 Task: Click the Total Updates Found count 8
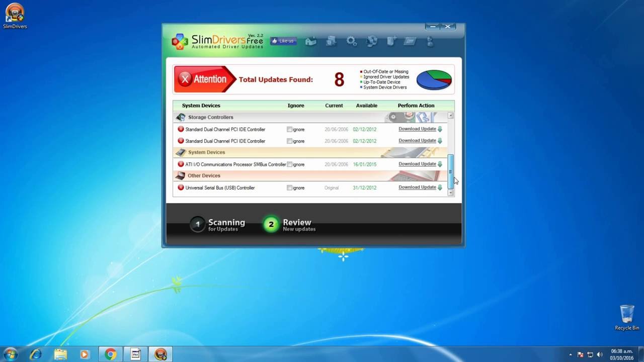click(339, 79)
